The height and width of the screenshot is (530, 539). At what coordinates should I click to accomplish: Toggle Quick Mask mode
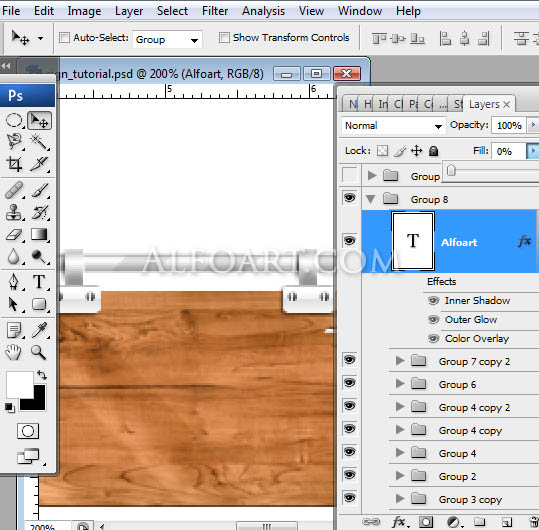pos(28,431)
